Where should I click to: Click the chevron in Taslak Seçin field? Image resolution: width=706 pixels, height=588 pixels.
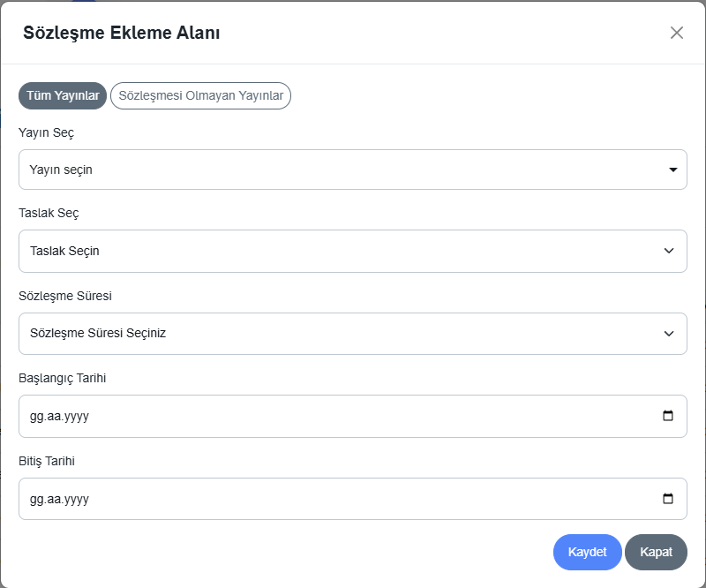669,252
